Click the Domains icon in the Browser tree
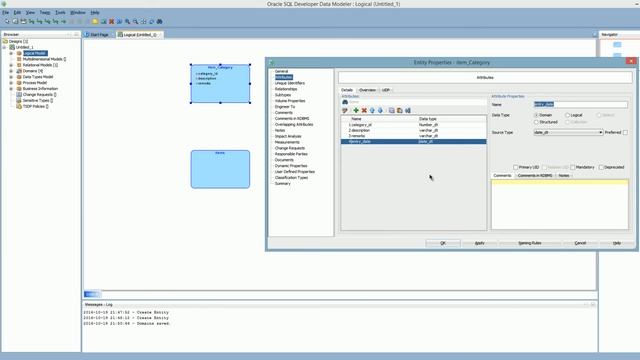Screen dimensions: 640x360 tap(19, 71)
